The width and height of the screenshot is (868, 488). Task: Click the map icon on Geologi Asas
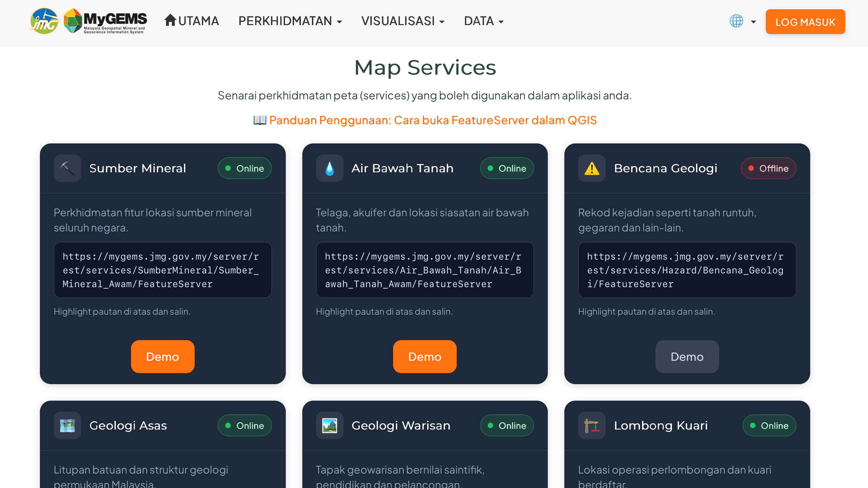pos(67,425)
